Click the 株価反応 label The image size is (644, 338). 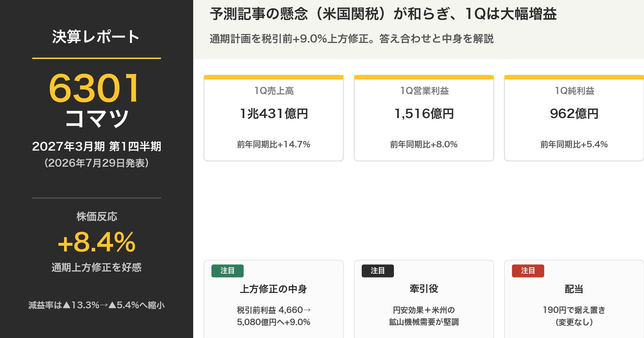97,216
